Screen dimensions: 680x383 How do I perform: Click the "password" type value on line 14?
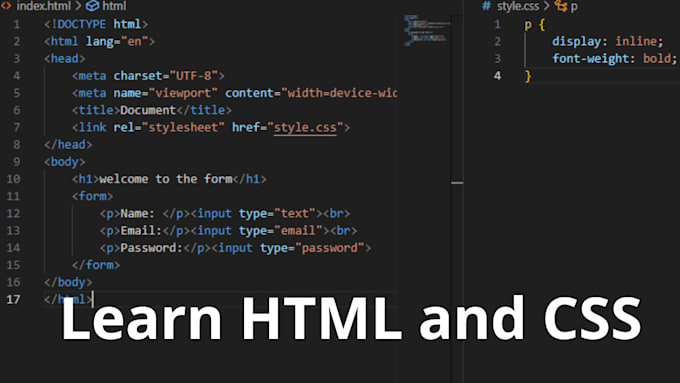click(x=329, y=248)
